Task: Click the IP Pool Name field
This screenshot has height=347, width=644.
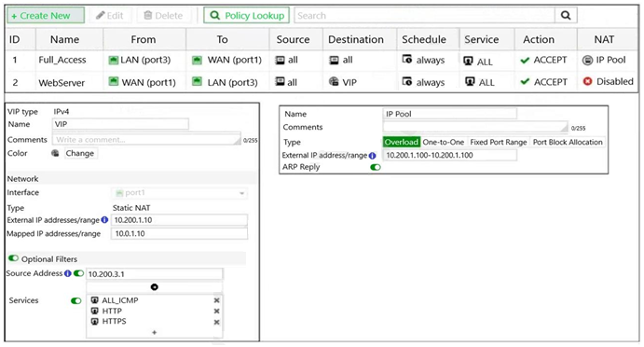Action: [450, 114]
